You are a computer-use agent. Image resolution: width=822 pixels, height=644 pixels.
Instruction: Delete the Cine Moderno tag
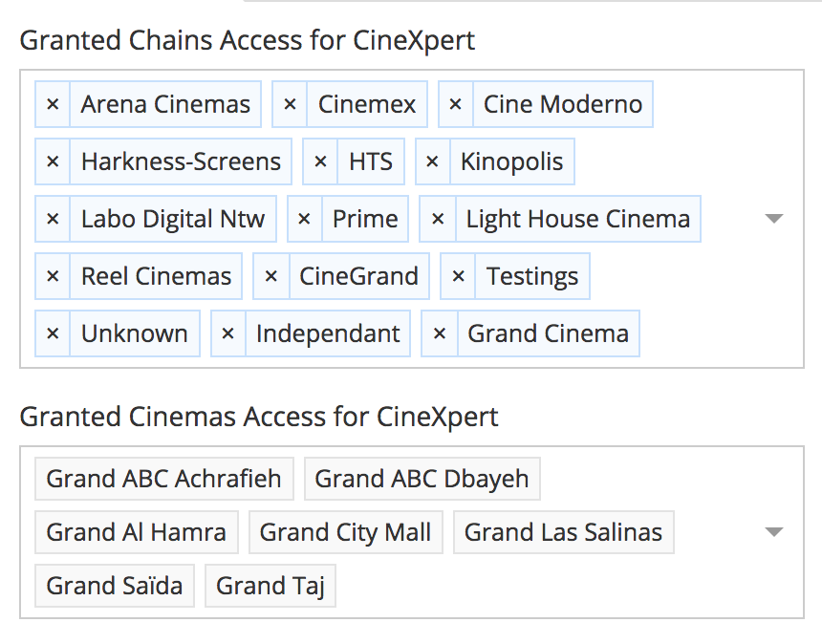pos(456,104)
